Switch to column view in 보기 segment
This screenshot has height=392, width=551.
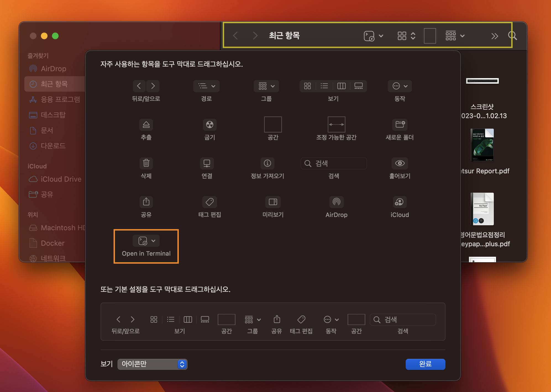[x=341, y=86]
